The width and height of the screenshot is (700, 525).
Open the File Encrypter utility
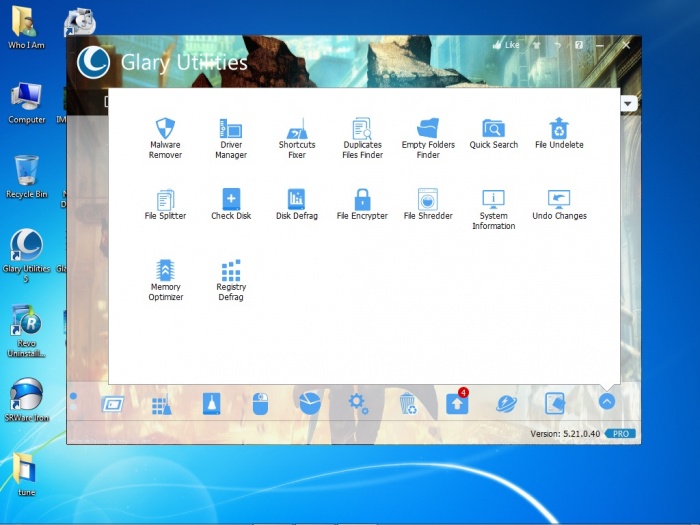(362, 200)
